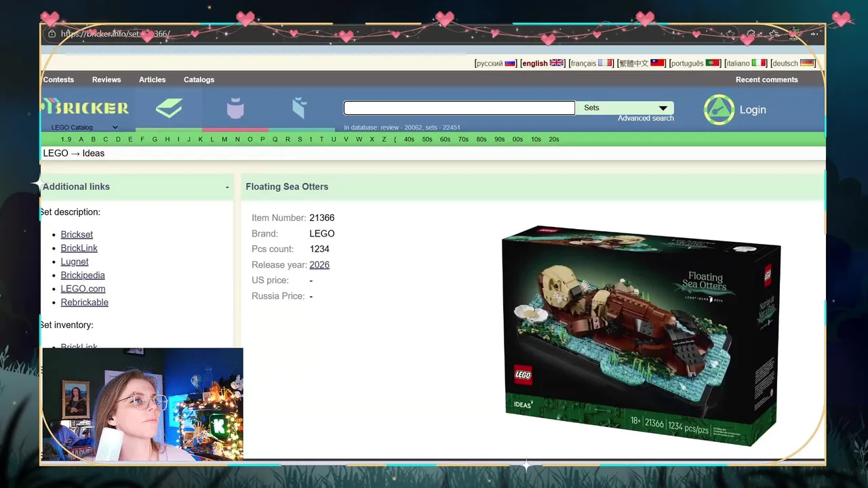Open the Contests menu

coord(58,79)
